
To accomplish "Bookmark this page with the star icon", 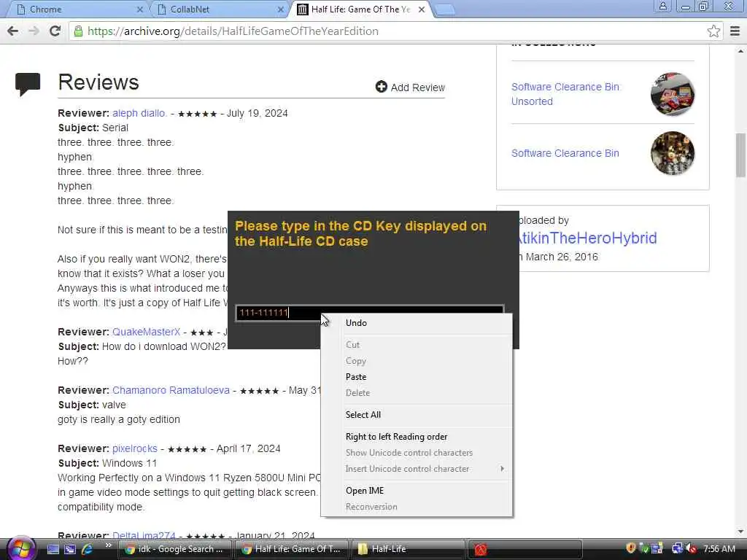I will tap(713, 31).
